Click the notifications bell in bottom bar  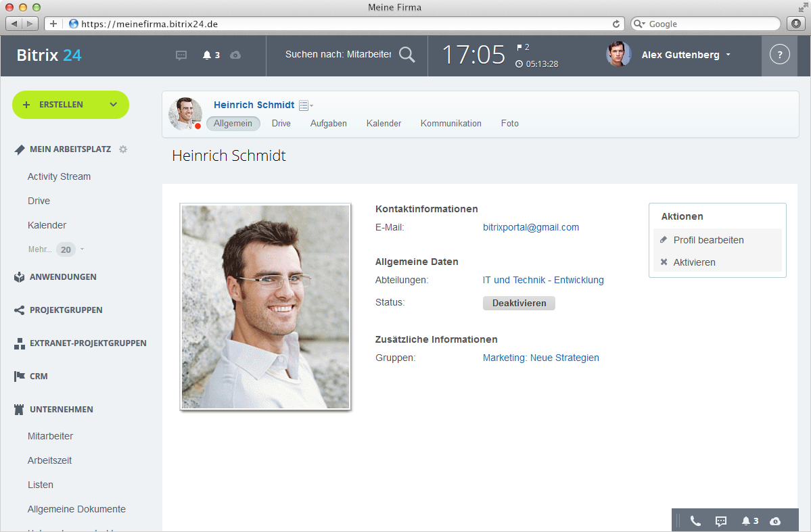pyautogui.click(x=746, y=521)
